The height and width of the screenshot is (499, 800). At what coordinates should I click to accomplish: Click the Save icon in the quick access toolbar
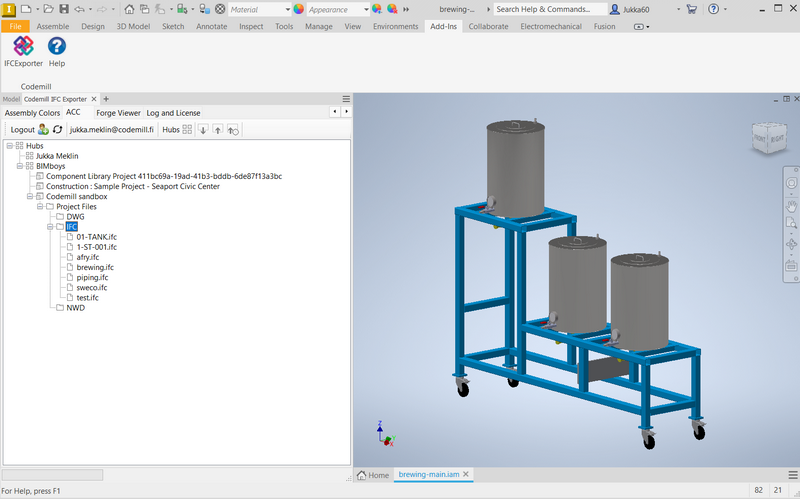pos(65,9)
